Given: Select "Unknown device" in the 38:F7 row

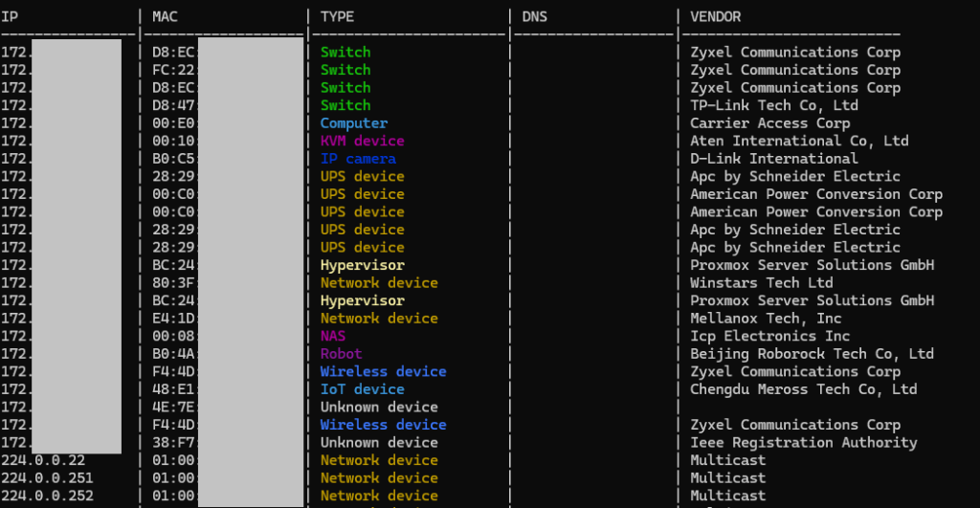Looking at the screenshot, I should 379,442.
